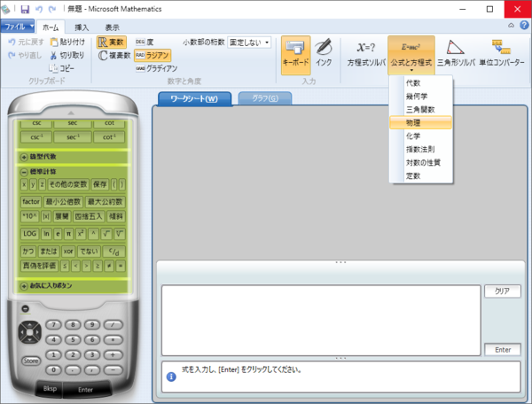Choose 三角関数 from formulas menu
This screenshot has width=532, height=404.
(x=420, y=110)
